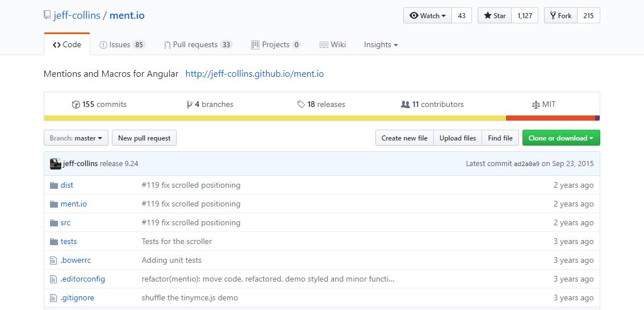Click the releases tag icon
644x310 pixels.
[301, 105]
